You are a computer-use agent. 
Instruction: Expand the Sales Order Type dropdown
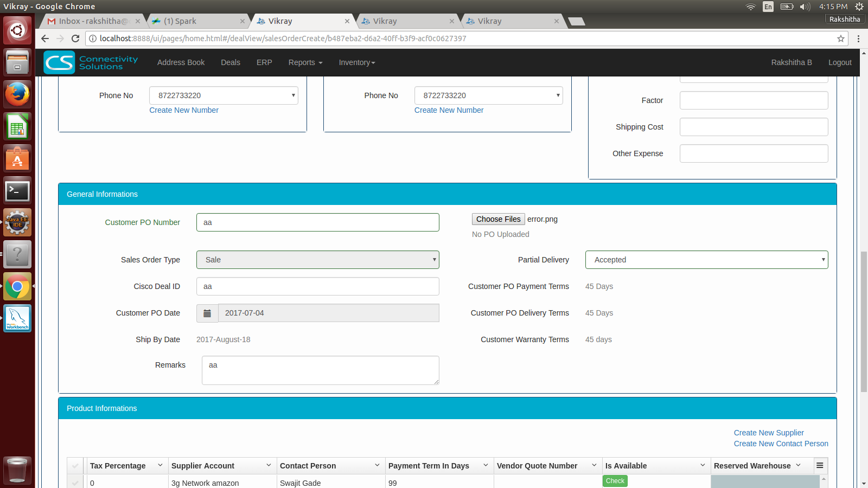pos(317,260)
